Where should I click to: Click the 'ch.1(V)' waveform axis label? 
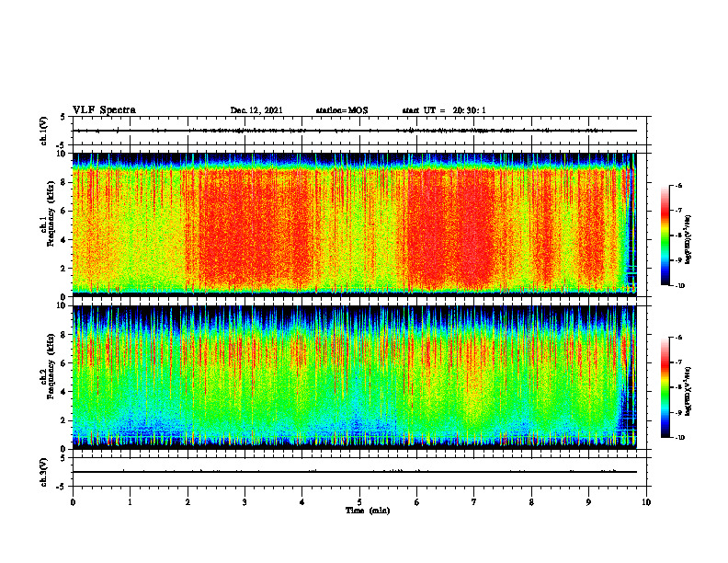pos(43,131)
